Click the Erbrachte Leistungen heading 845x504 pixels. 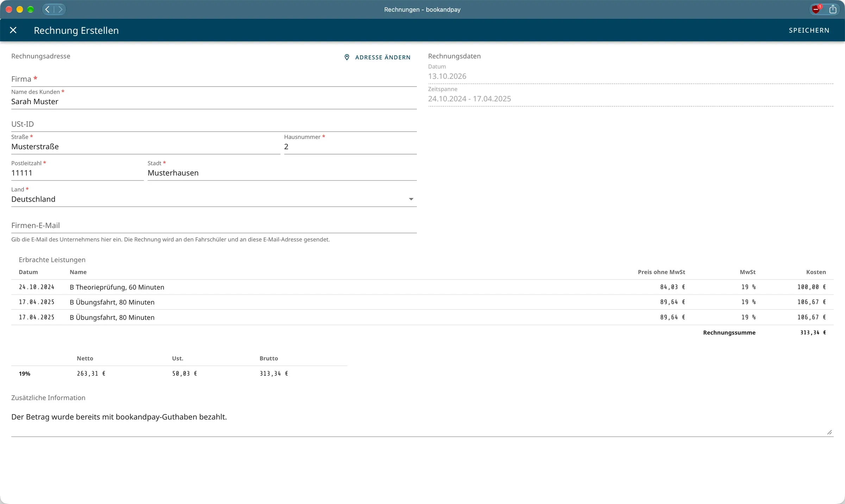52,260
